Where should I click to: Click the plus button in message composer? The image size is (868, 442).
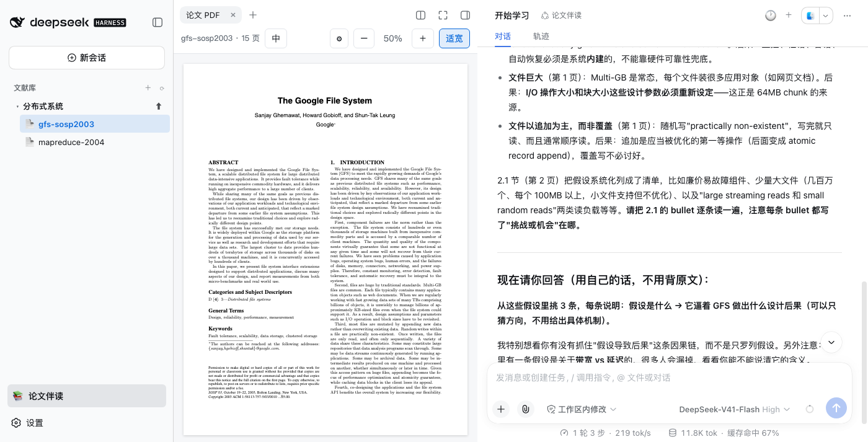(501, 409)
